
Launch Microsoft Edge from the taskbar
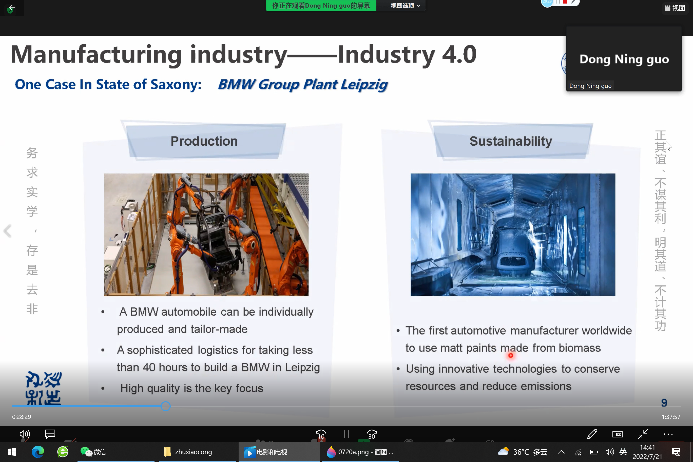(37, 452)
